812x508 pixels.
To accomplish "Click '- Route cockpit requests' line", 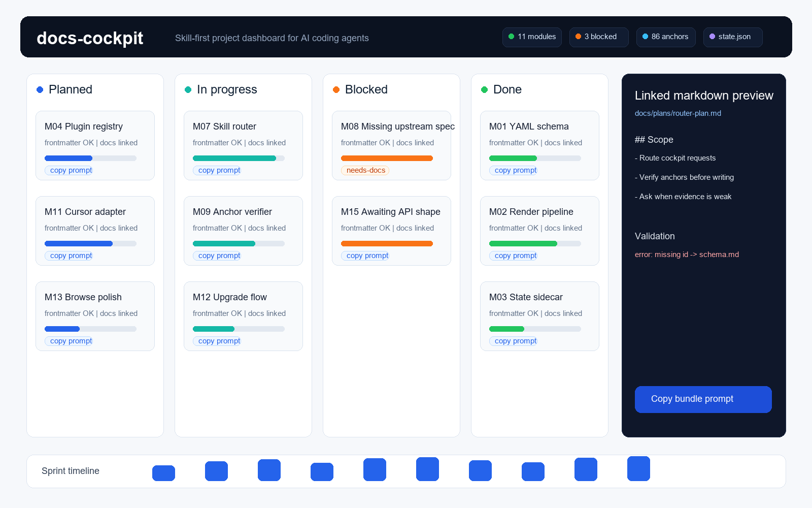I will [x=675, y=158].
